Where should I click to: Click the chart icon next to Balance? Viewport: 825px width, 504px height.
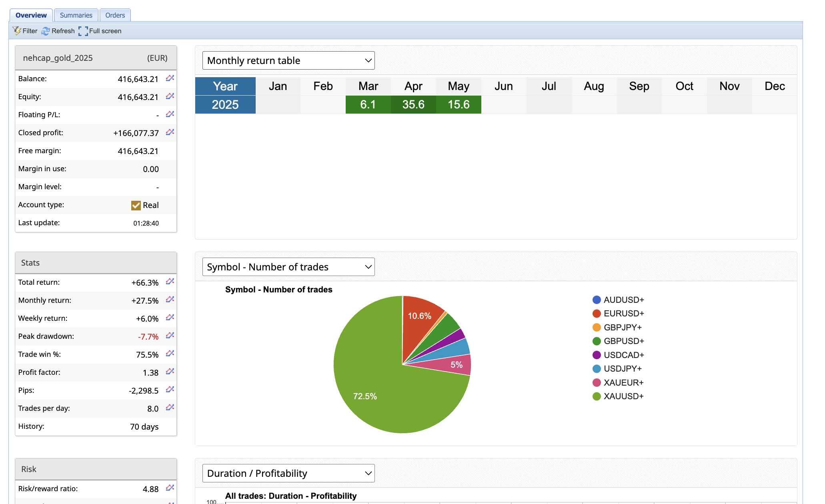[170, 78]
